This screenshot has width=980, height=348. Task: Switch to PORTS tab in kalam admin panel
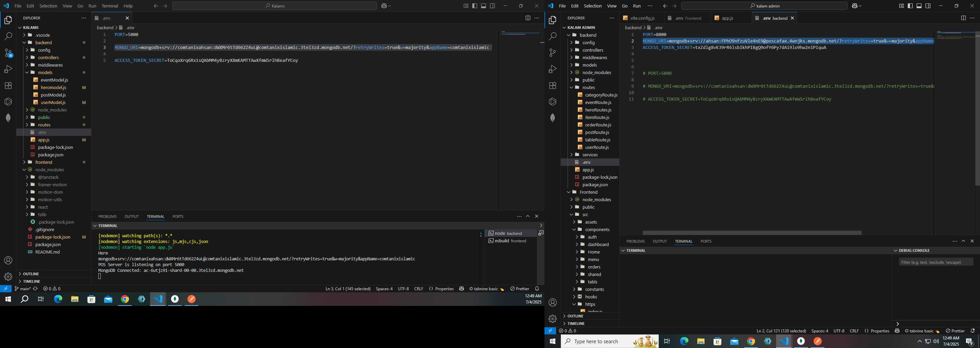[x=706, y=241]
